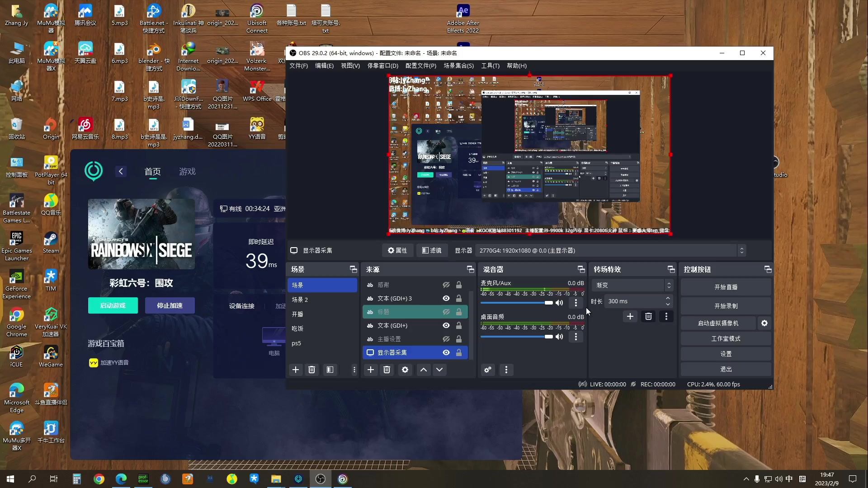Toggle lock on the 感谢 source

pyautogui.click(x=459, y=285)
